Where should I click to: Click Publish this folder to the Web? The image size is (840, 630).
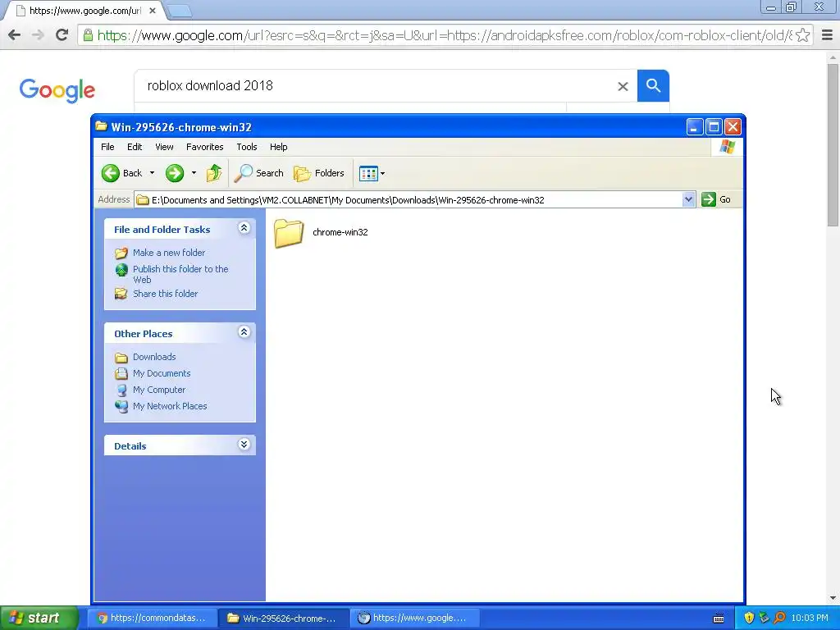coord(180,274)
